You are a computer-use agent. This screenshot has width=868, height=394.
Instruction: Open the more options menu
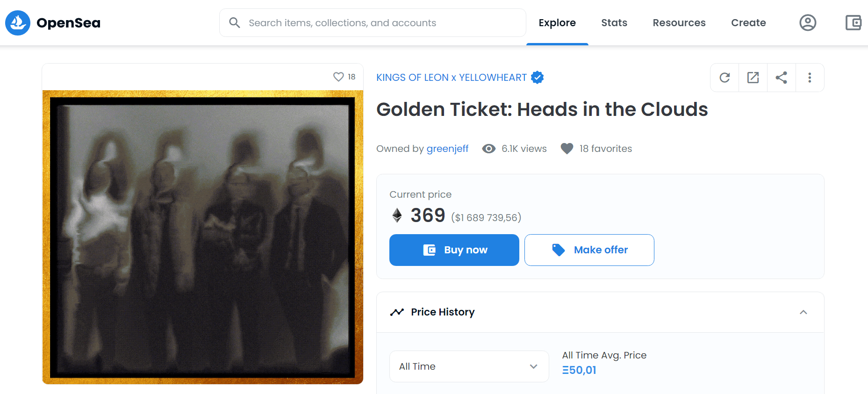(810, 77)
